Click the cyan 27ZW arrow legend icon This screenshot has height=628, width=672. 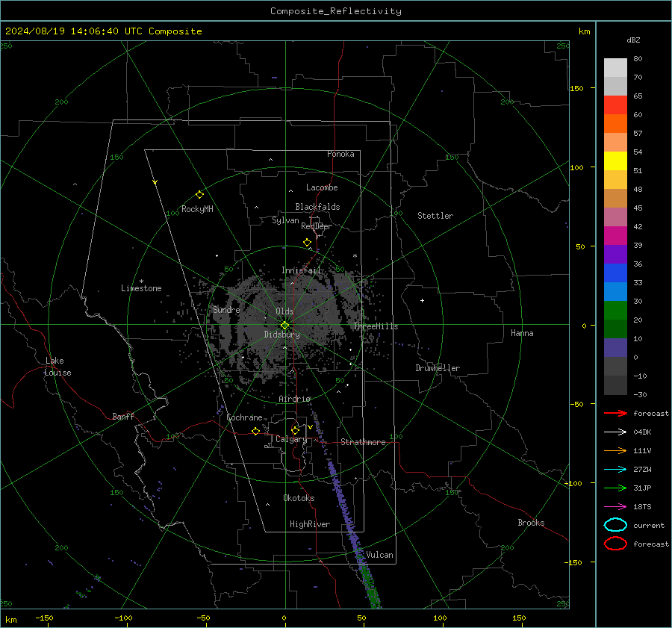pos(615,470)
